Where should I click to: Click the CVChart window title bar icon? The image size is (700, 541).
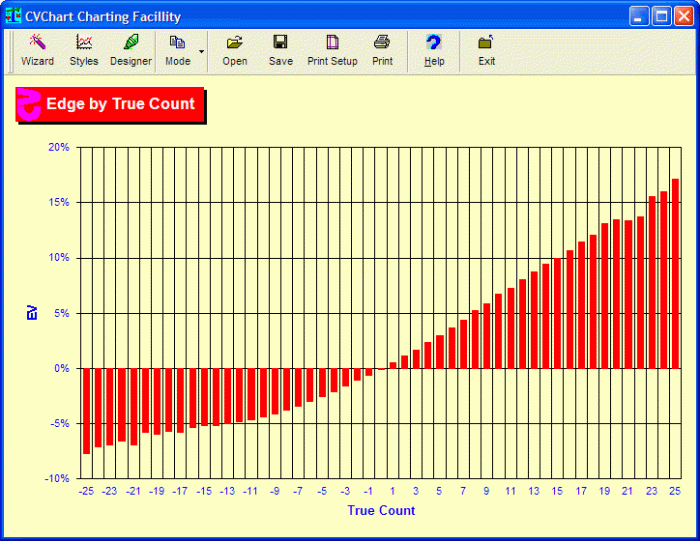pos(14,15)
